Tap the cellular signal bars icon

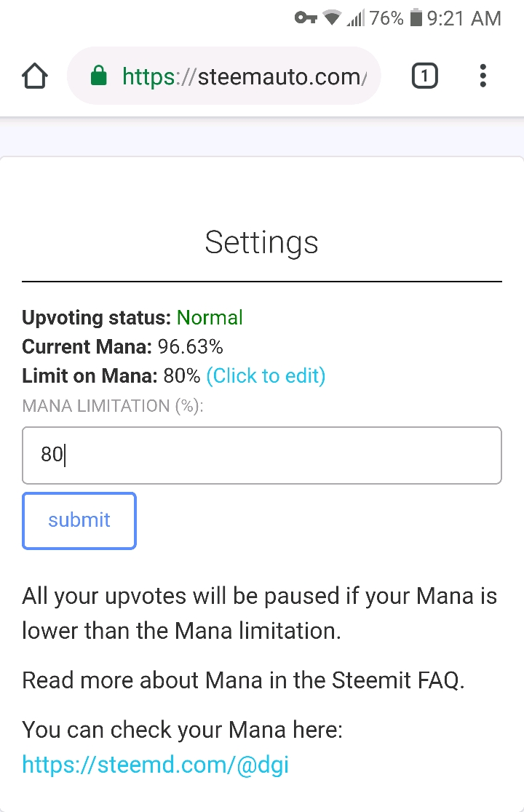(356, 18)
